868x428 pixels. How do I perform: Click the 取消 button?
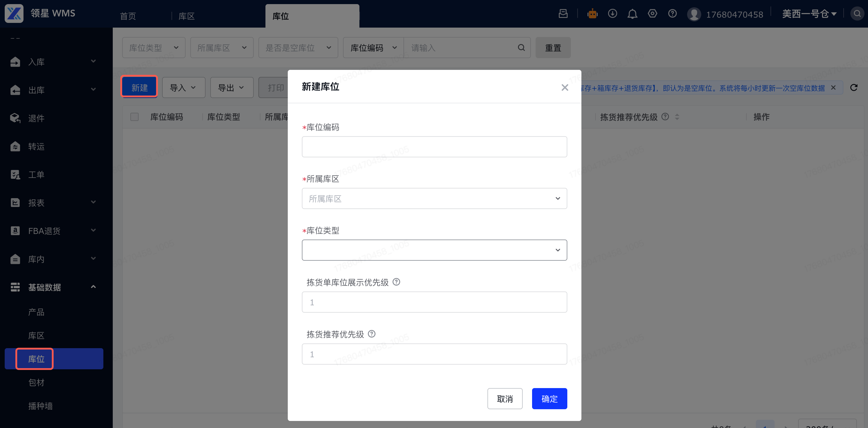click(504, 399)
